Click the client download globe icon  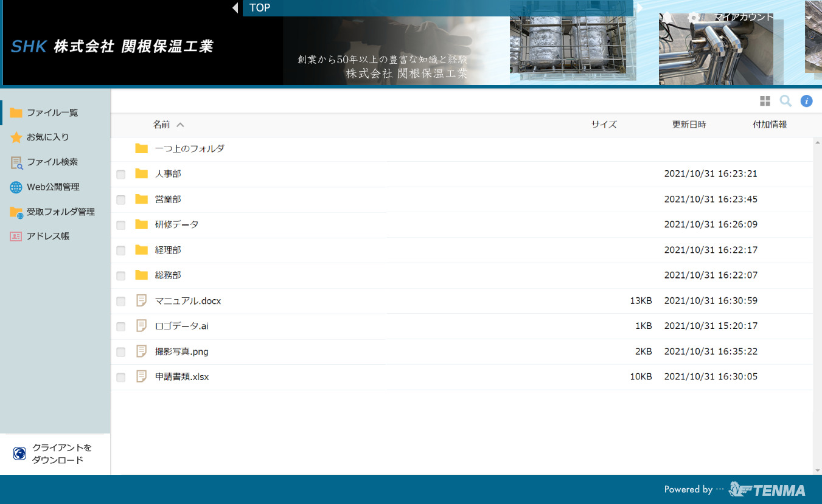(x=19, y=454)
